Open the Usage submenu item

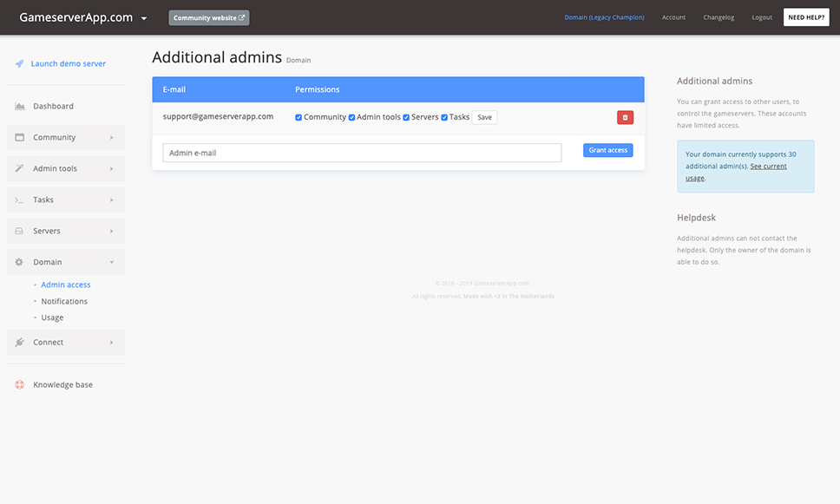(52, 317)
